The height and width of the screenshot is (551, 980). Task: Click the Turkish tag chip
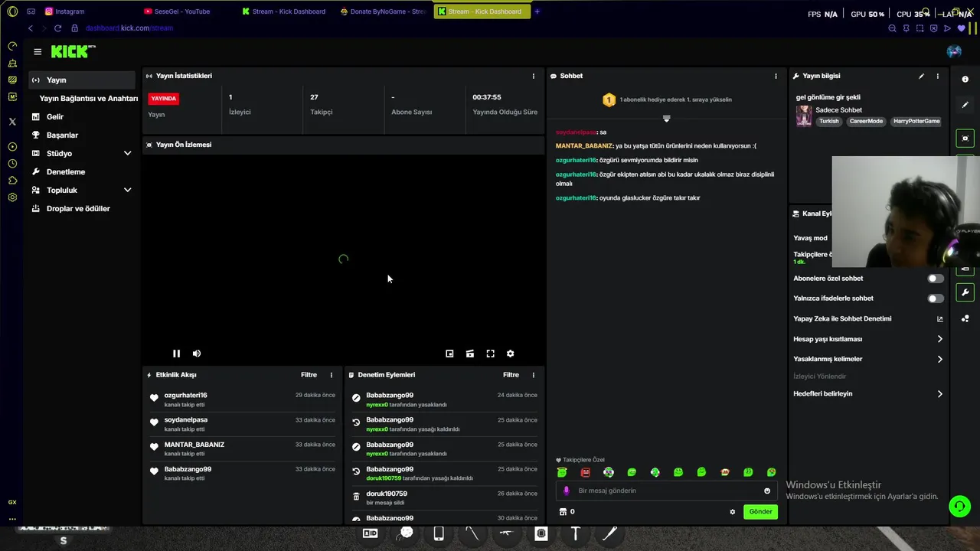[x=828, y=121]
